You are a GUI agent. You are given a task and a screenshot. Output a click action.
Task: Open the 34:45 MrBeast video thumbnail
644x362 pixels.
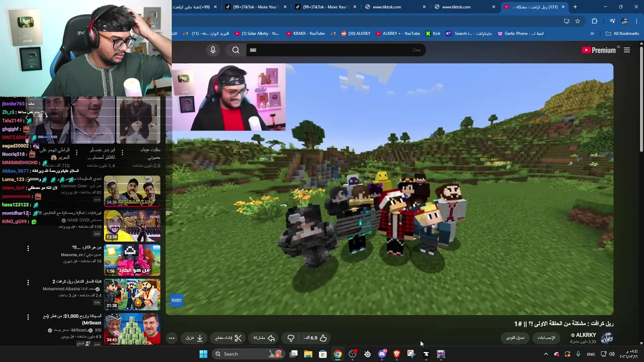pyautogui.click(x=132, y=329)
